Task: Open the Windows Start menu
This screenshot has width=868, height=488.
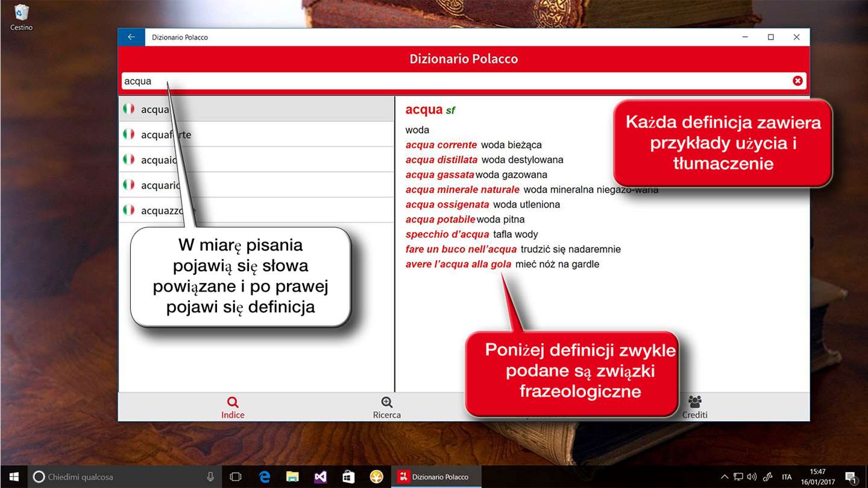Action: pos(14,477)
